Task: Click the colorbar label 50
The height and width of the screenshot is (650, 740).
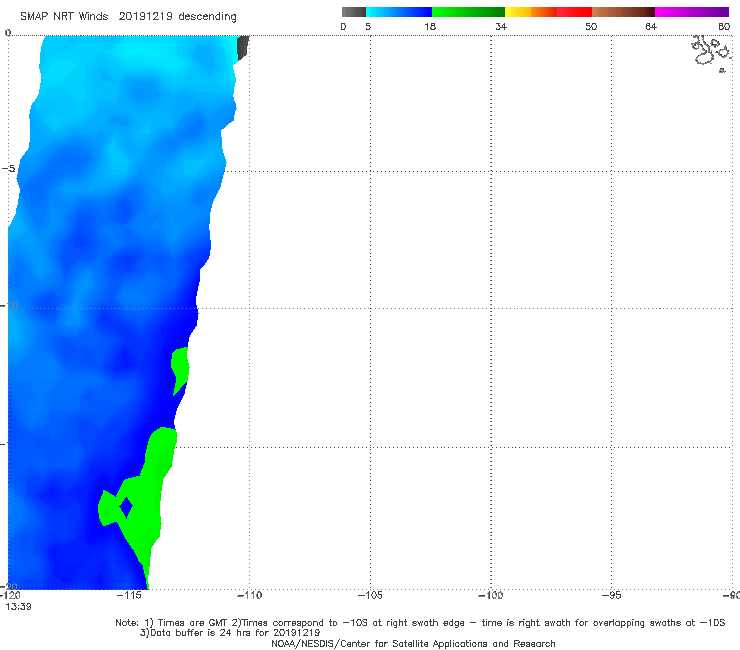Action: coord(591,26)
